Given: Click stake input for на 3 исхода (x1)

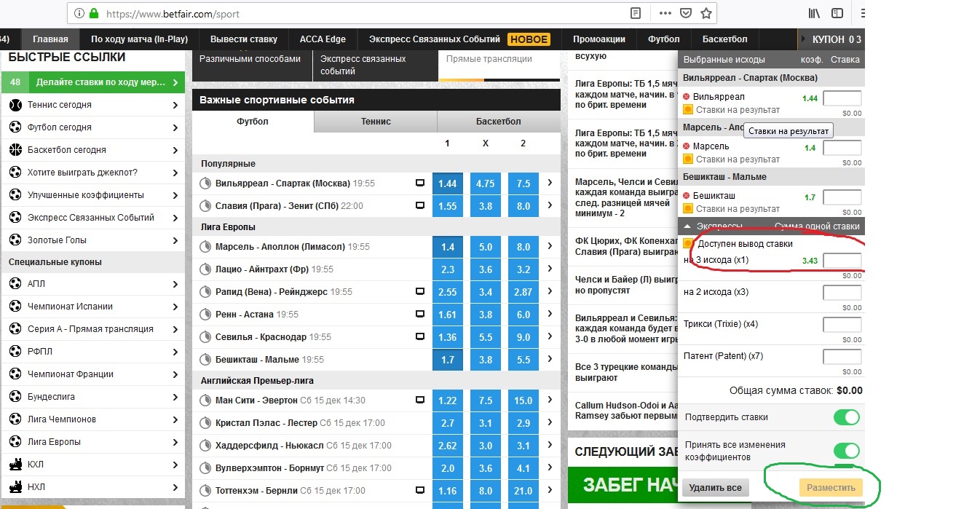Looking at the screenshot, I should pyautogui.click(x=842, y=261).
